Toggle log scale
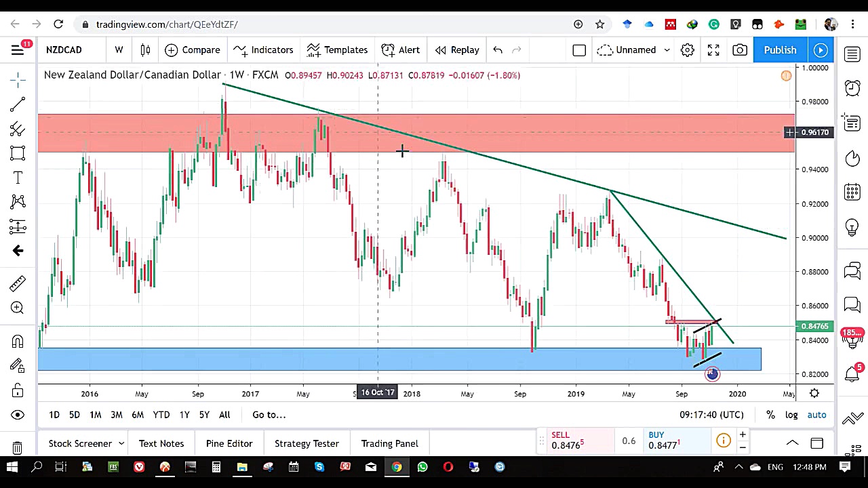The image size is (868, 488). coord(791,415)
